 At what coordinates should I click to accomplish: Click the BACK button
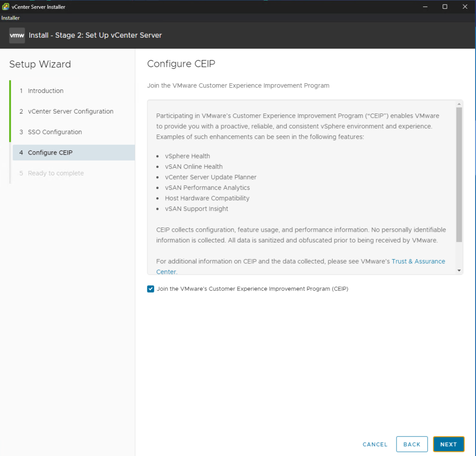point(411,444)
